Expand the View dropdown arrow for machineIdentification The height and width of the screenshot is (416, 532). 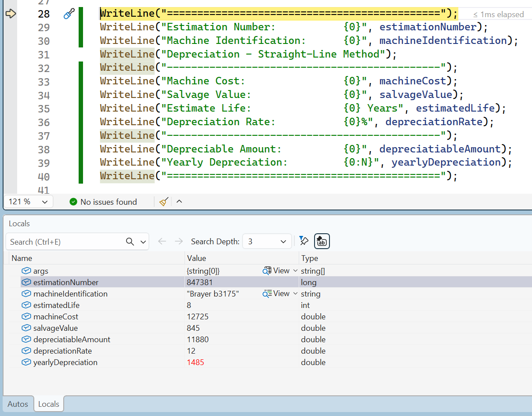[295, 294]
